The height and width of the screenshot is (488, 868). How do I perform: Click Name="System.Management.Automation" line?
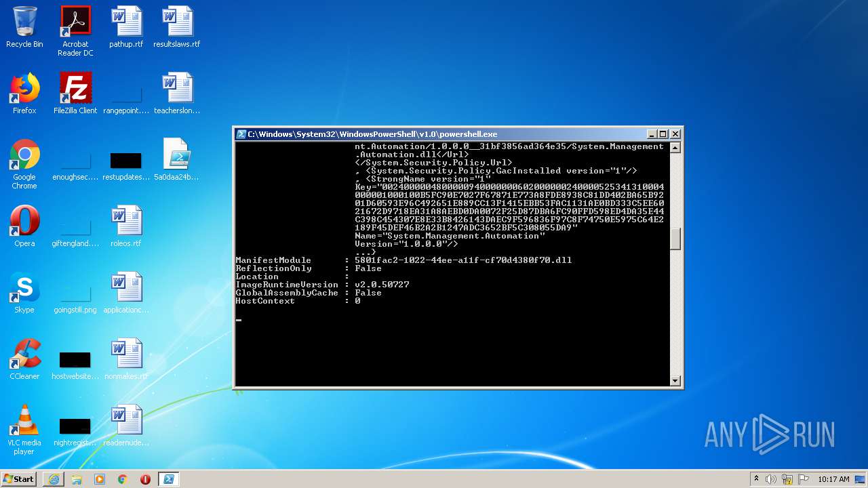coord(450,236)
